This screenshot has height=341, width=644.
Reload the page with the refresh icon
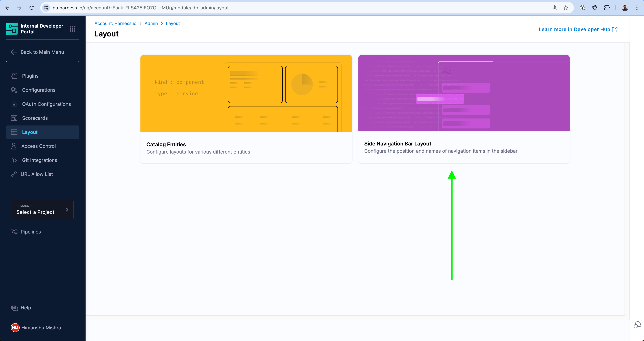coord(32,8)
